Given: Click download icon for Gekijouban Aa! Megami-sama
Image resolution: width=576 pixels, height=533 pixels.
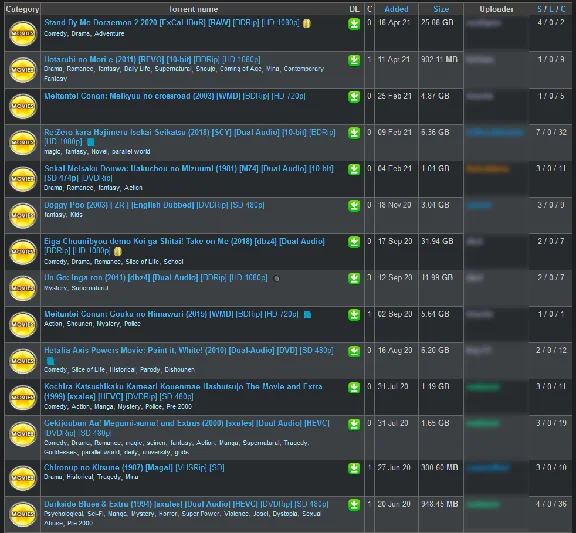Looking at the screenshot, I should [x=354, y=424].
